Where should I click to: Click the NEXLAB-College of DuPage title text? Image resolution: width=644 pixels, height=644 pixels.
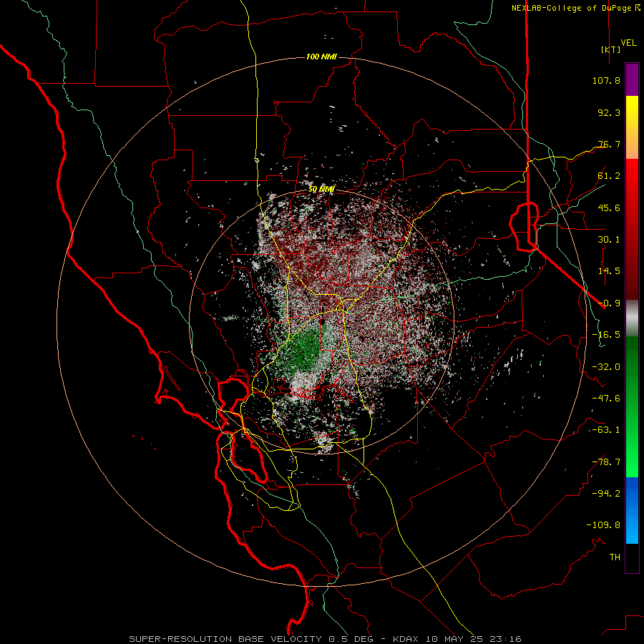[576, 8]
